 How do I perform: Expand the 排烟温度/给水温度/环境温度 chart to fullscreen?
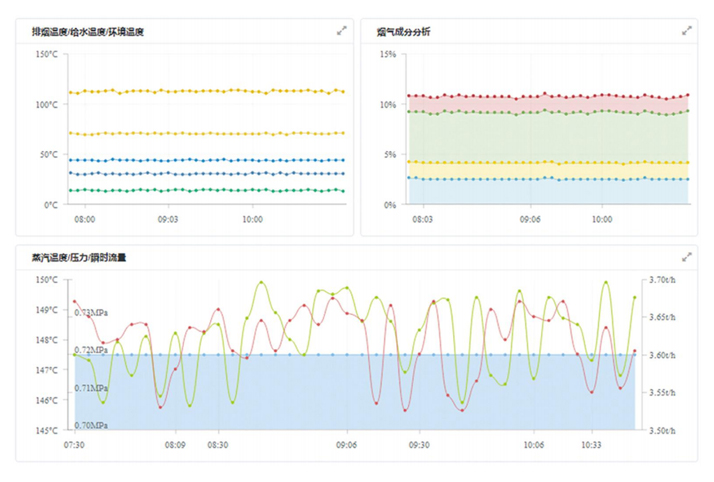341,31
